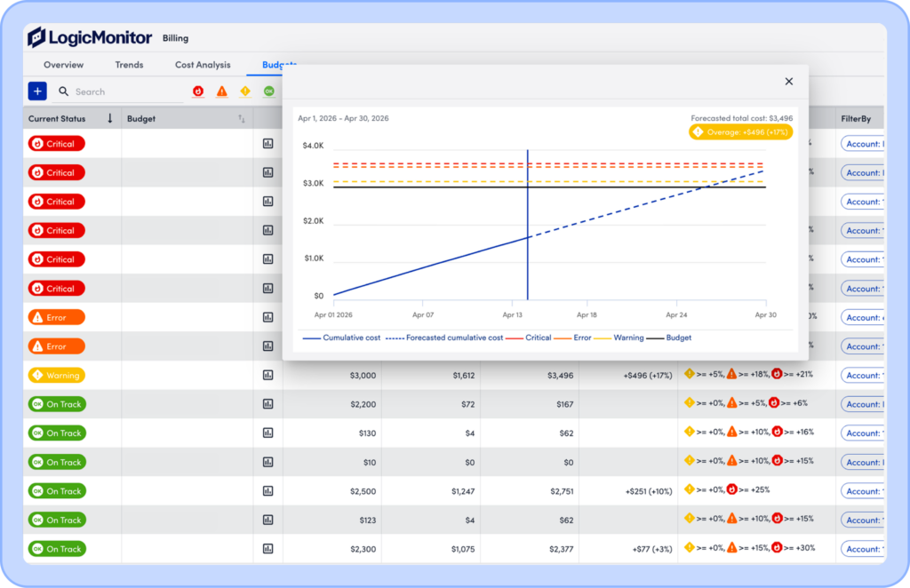Viewport: 910px width, 588px height.
Task: Filter by Critical status icon in toolbar
Action: click(x=198, y=91)
